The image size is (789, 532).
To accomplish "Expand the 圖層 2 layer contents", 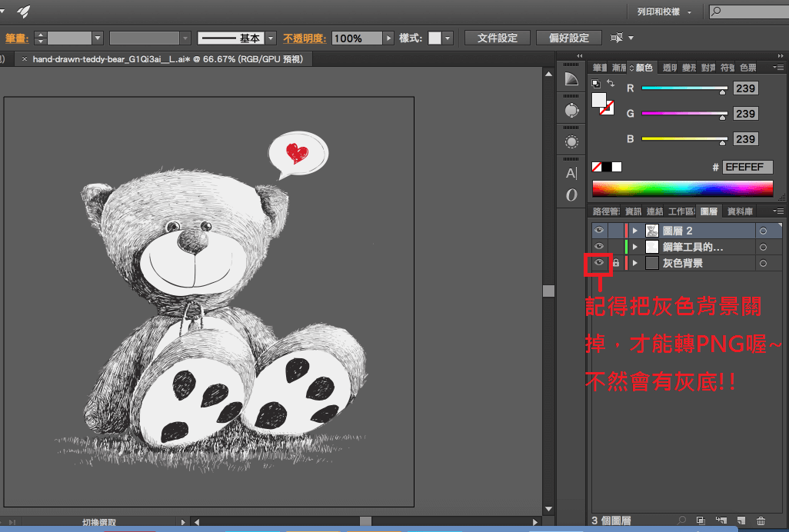I will 635,231.
